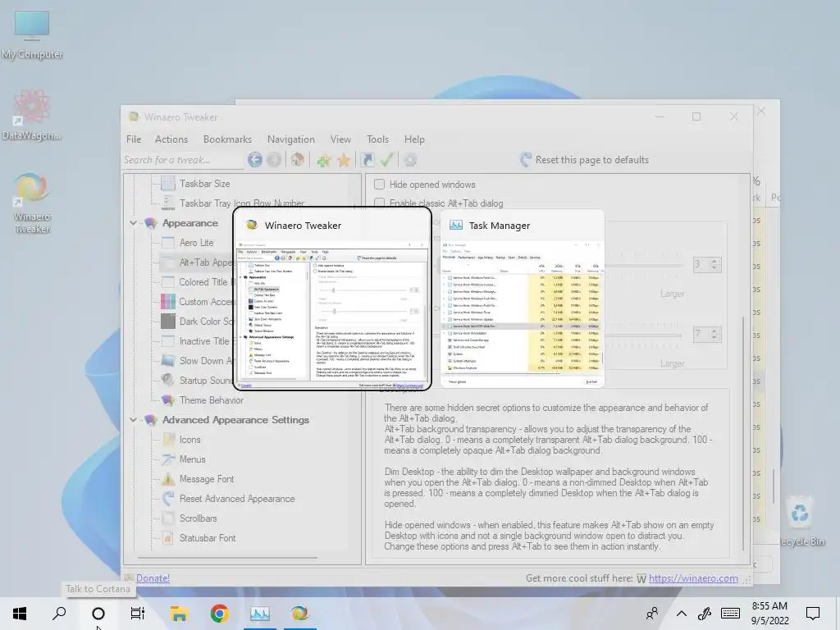Image resolution: width=840 pixels, height=630 pixels.
Task: Select Taskbar Tray Icon Row Number item
Action: tap(242, 203)
